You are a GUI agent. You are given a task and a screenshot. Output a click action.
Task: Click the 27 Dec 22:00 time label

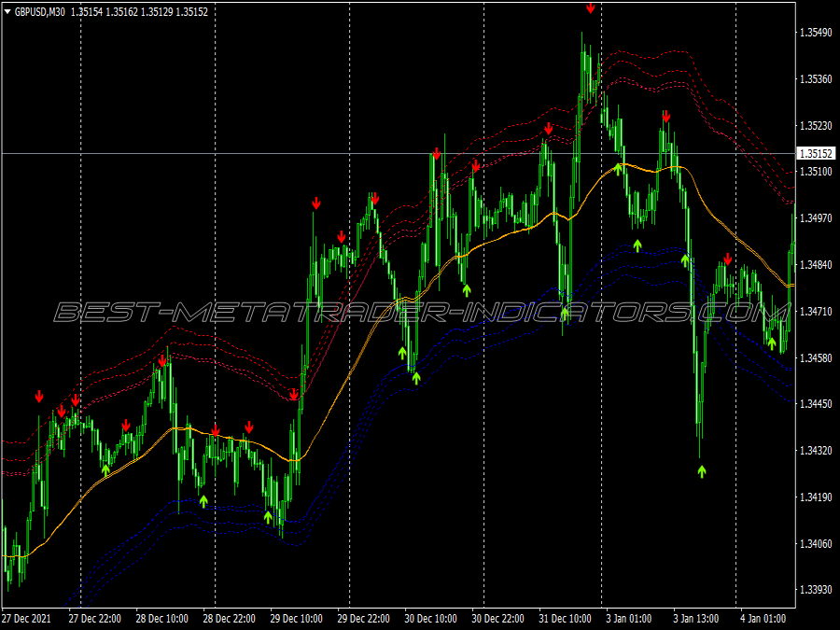click(95, 618)
